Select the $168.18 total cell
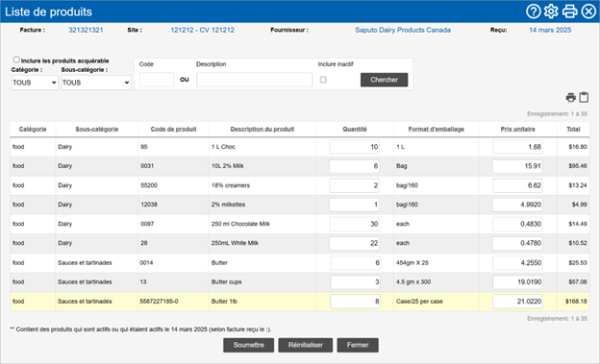Viewport: 600px width, 364px height. pyautogui.click(x=573, y=302)
